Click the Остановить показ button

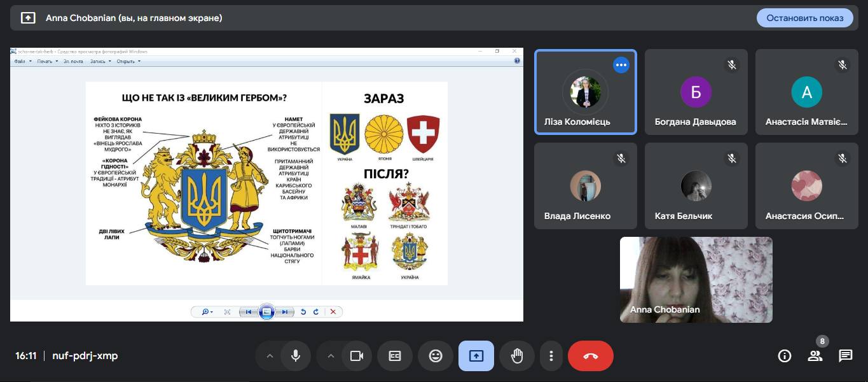pyautogui.click(x=804, y=18)
